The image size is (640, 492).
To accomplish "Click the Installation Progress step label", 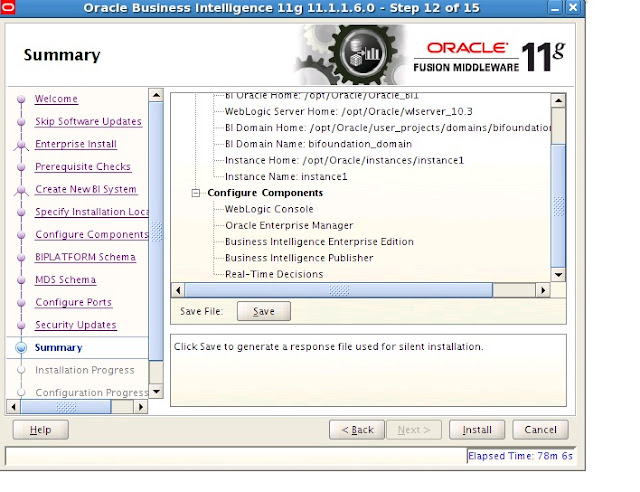I will pos(84,370).
